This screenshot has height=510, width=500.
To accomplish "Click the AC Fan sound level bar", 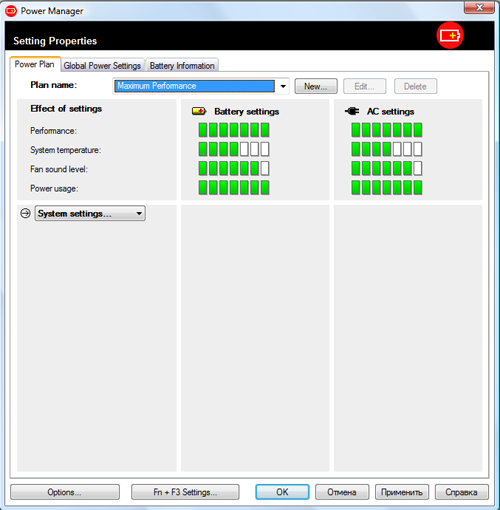I will [387, 168].
